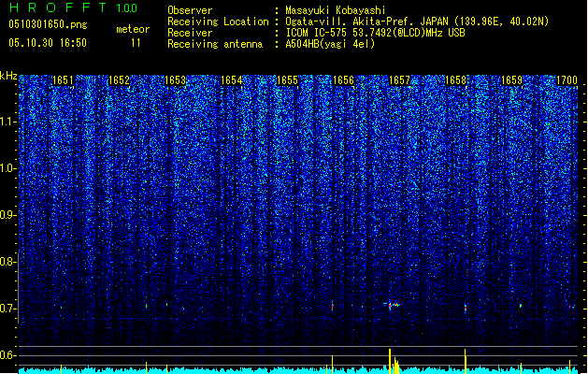The height and width of the screenshot is (374, 588).
Task: Click the red meteor echo near 1656
Action: click(333, 306)
